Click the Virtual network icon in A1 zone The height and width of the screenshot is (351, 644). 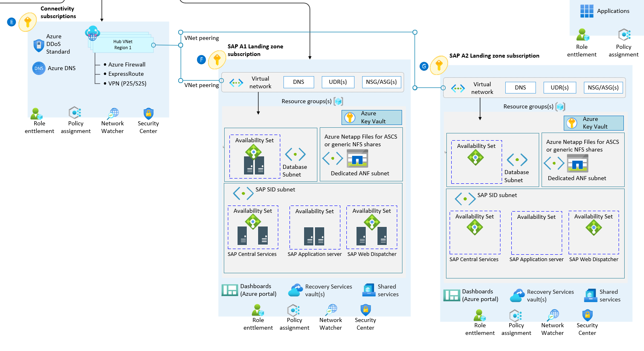pyautogui.click(x=236, y=83)
